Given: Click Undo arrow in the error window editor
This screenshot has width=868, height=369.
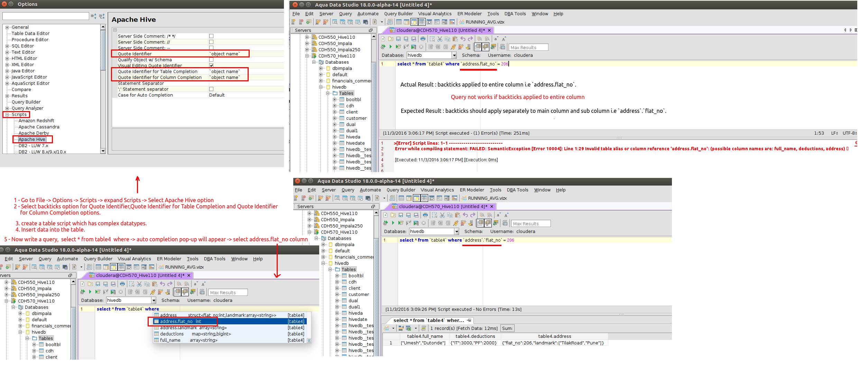Looking at the screenshot, I should click(463, 39).
